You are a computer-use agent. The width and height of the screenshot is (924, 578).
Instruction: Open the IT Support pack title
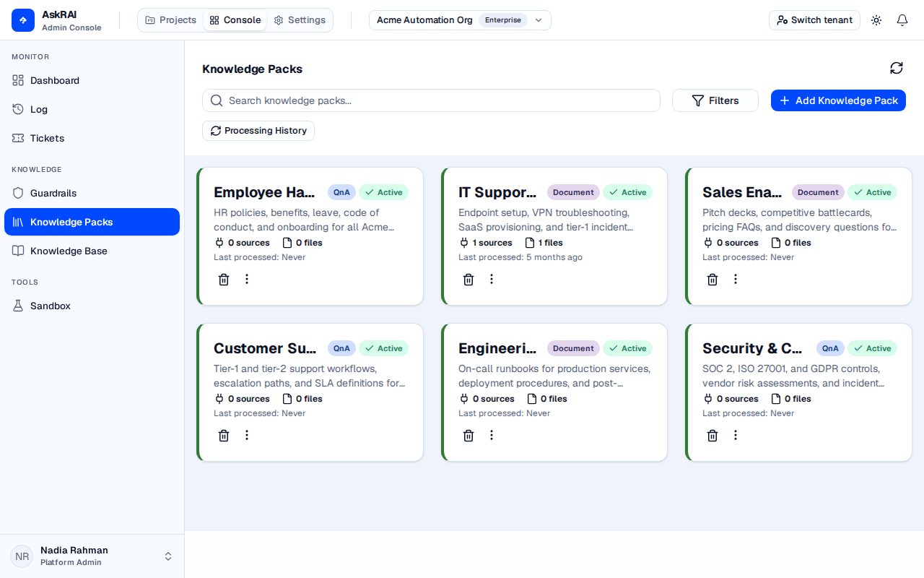click(x=497, y=192)
